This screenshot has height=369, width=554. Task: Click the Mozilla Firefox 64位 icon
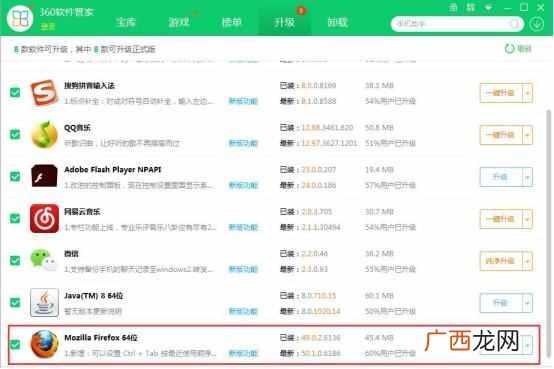[x=44, y=344]
